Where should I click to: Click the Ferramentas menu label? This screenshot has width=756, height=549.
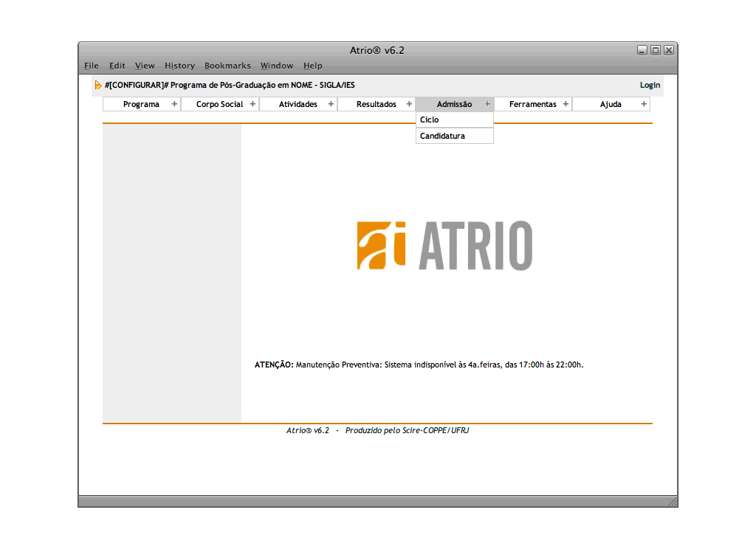click(x=532, y=104)
